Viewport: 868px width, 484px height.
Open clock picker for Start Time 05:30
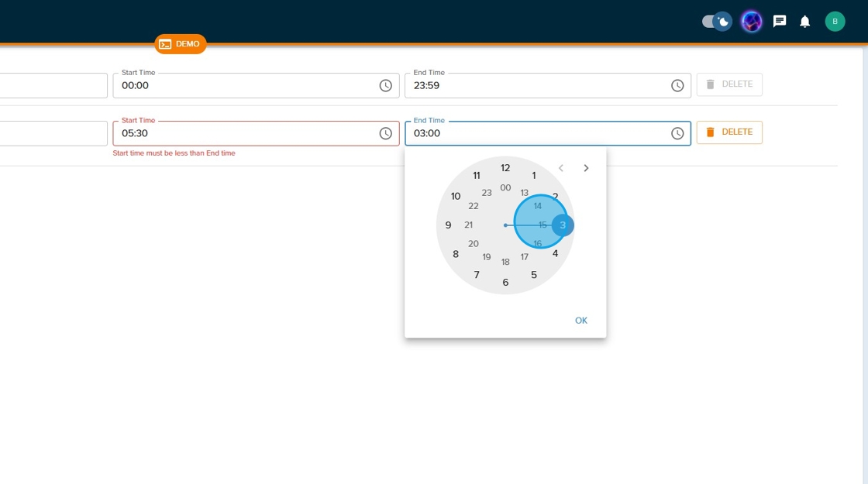coord(385,134)
